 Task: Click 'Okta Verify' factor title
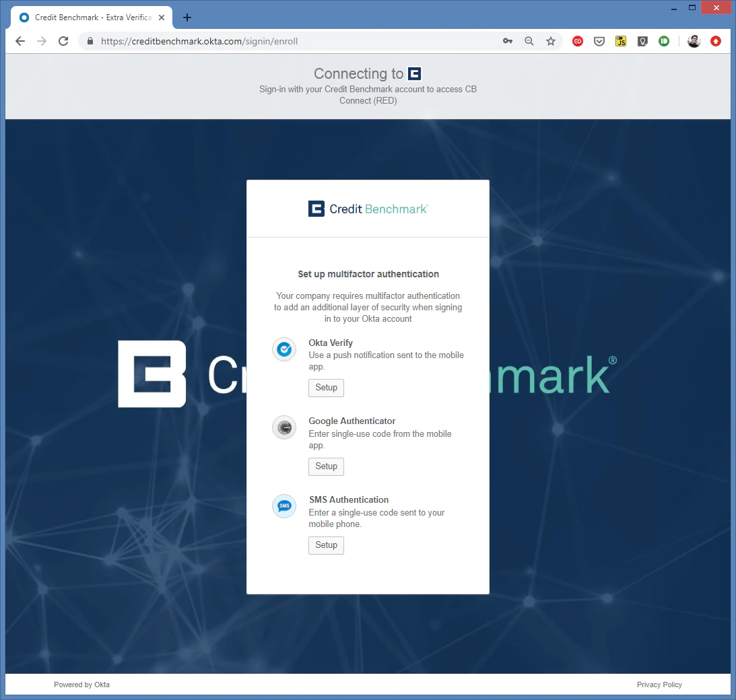pos(331,343)
